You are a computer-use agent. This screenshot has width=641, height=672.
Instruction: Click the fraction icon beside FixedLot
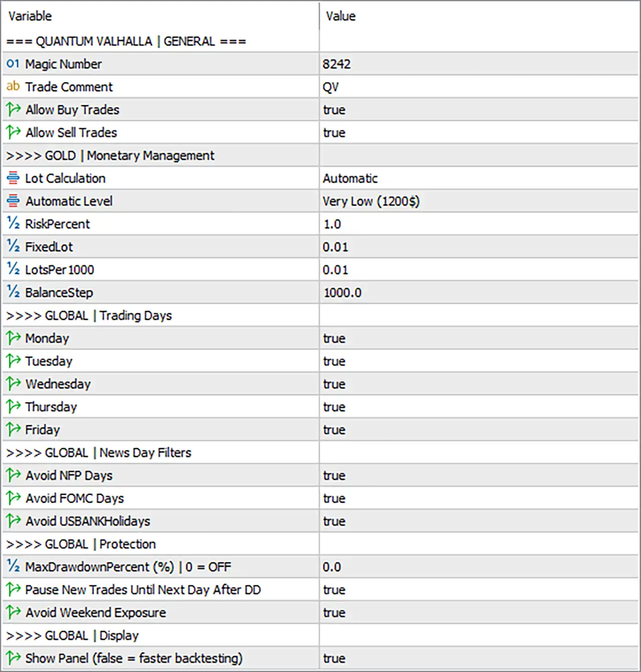coord(13,247)
